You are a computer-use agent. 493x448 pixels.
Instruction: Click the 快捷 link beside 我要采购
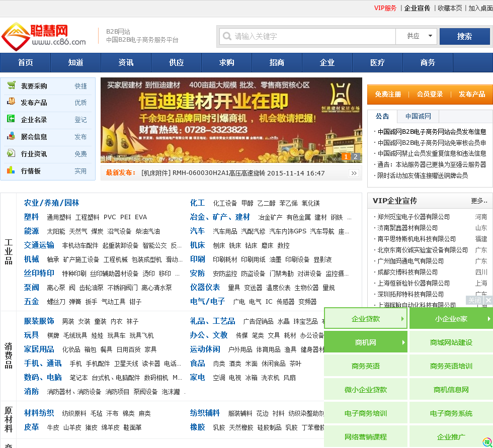[x=81, y=86]
